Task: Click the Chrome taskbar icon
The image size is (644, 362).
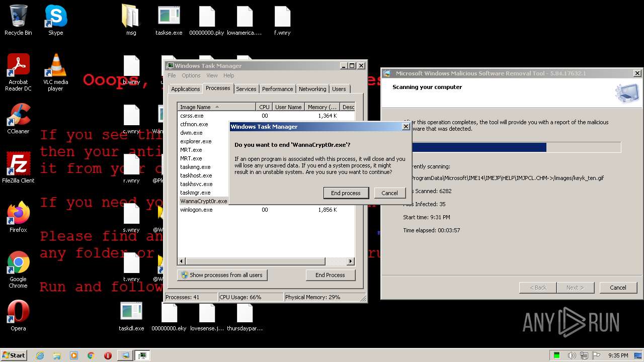Action: coord(91,355)
